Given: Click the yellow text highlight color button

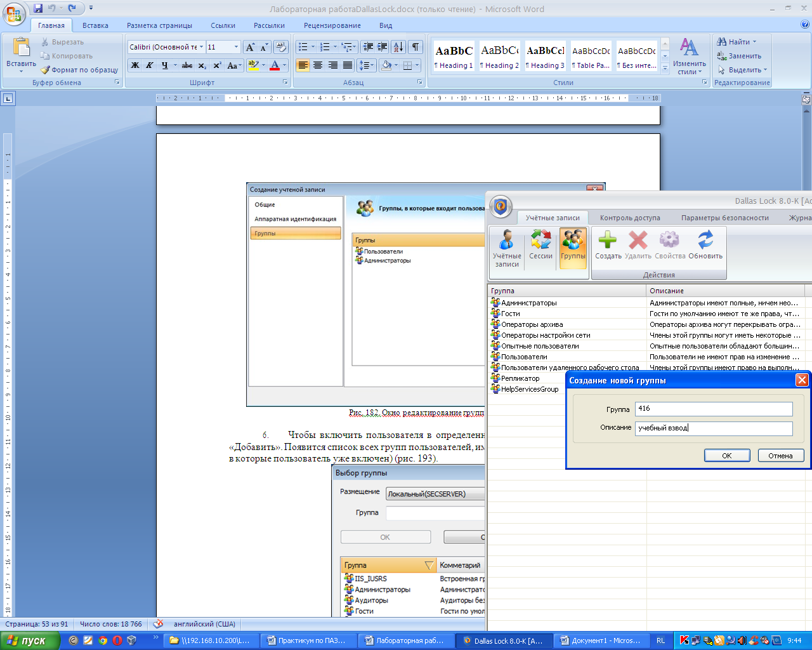Looking at the screenshot, I should click(x=253, y=65).
